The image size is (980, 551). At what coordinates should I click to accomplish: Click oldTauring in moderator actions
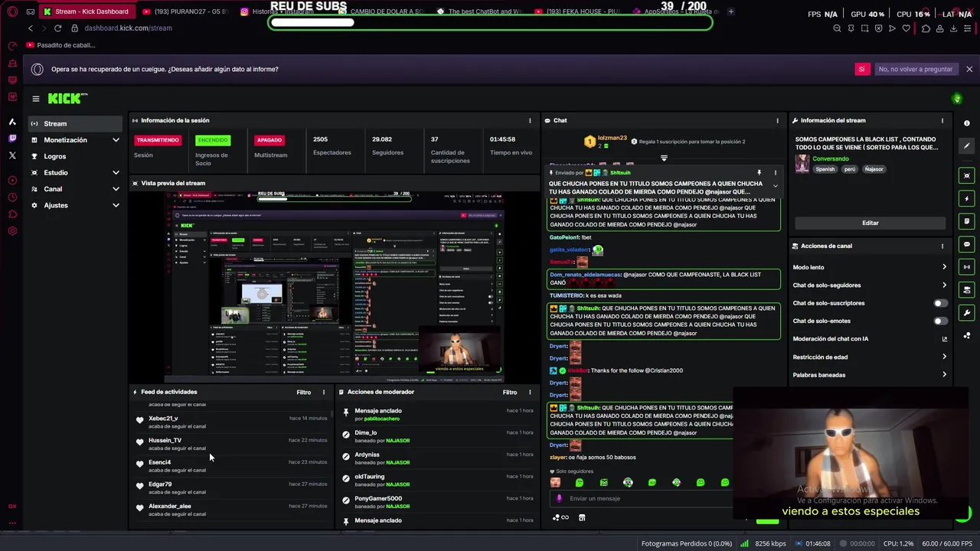pos(369,476)
